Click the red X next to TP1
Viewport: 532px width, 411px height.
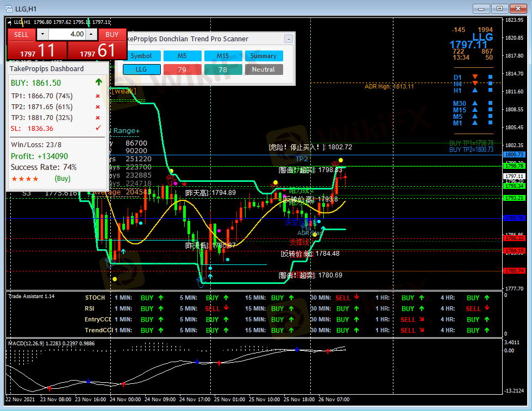(98, 96)
